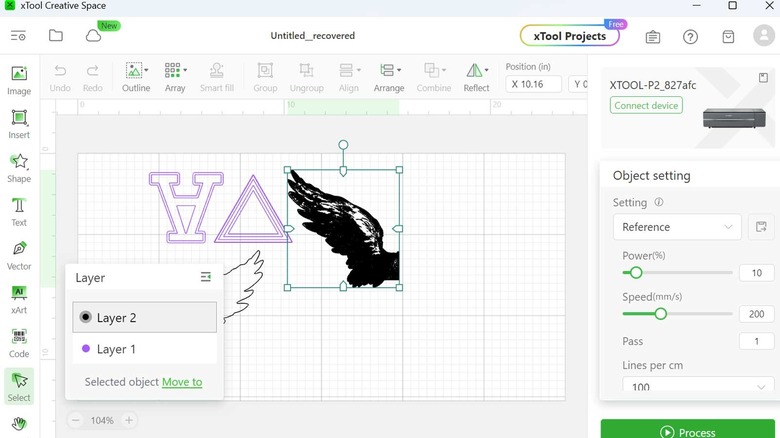
Task: Group the selected objects
Action: (265, 78)
